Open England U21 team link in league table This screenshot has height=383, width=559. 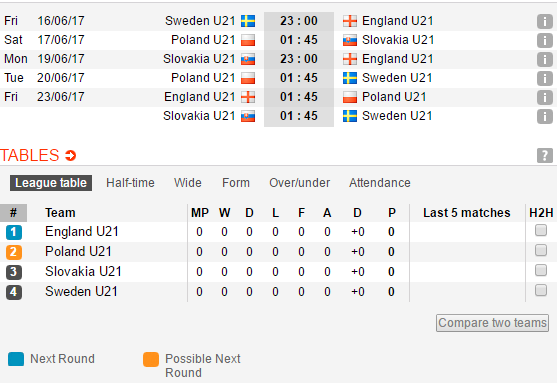pyautogui.click(x=82, y=232)
